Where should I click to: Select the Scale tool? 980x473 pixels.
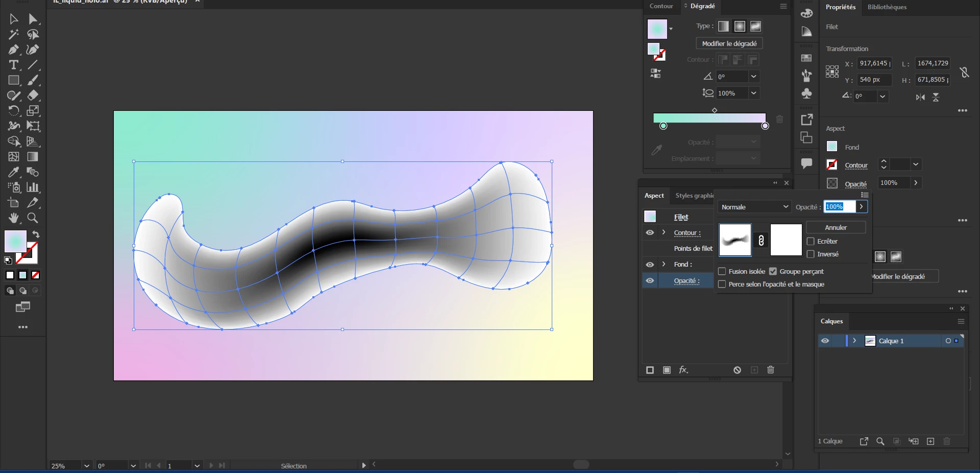(33, 111)
